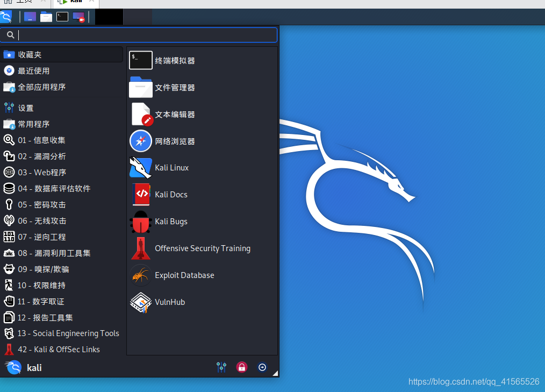Screen dimensions: 545x392
Task: Click the kali user profile avatar
Action: 14,367
